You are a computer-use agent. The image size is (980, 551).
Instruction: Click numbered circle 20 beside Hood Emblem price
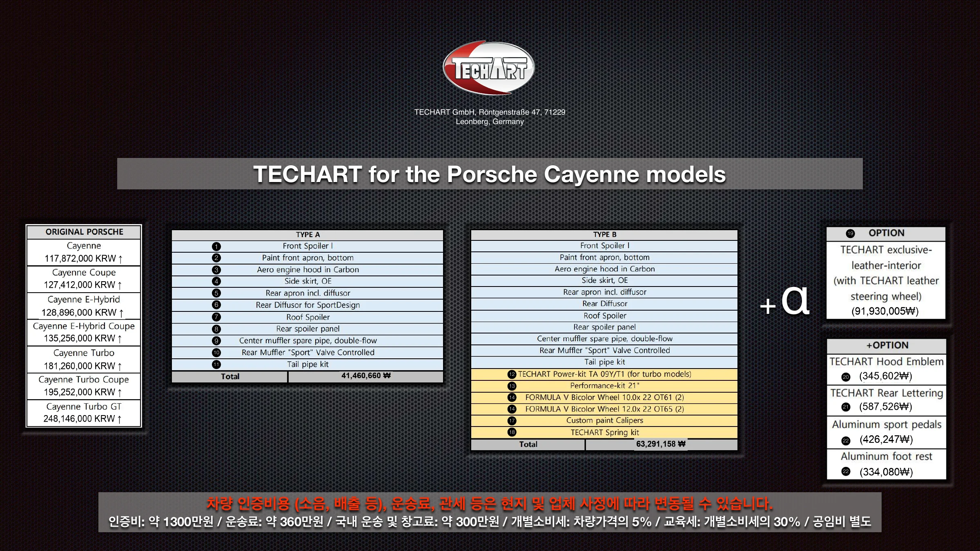coord(846,377)
